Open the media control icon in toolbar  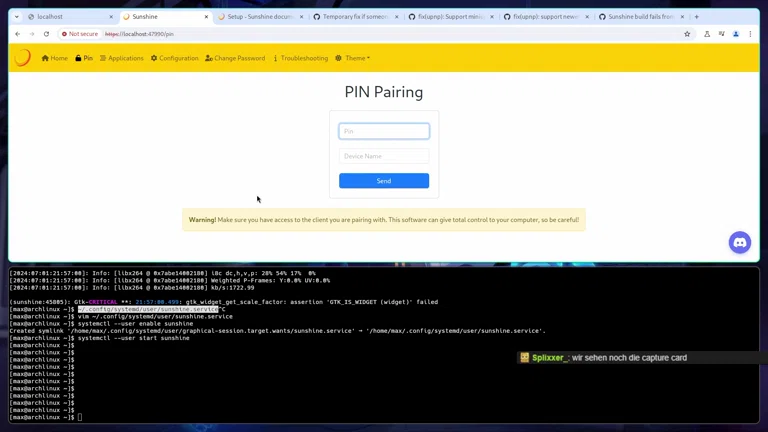[721, 34]
